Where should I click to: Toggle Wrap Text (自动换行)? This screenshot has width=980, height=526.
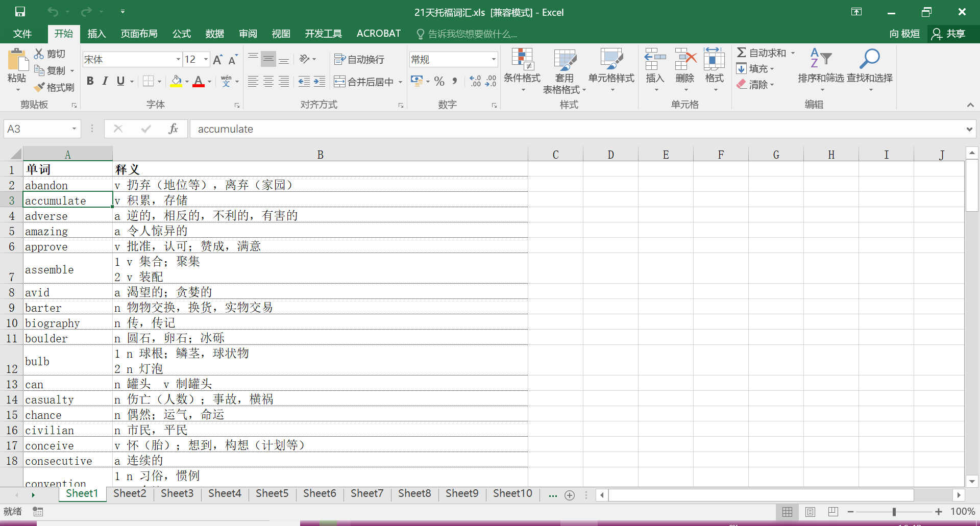[x=359, y=60]
